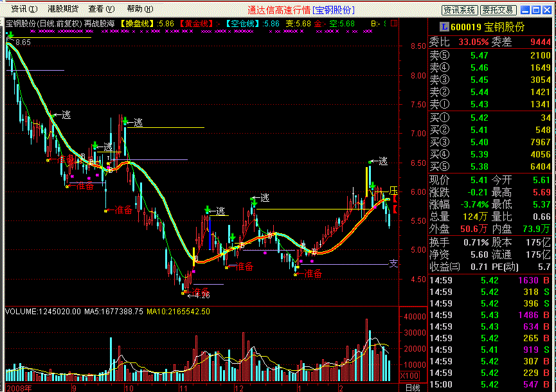The image size is (556, 392).
Task: Click the stock name 600019 宝钢股份
Action: tap(488, 27)
